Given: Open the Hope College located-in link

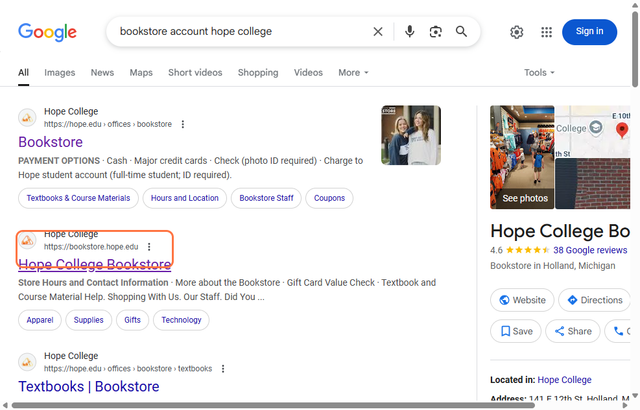Looking at the screenshot, I should click(x=564, y=380).
